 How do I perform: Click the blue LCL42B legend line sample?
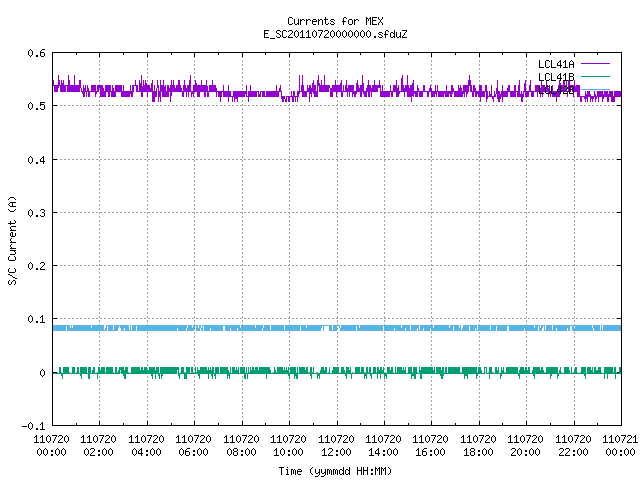[595, 89]
